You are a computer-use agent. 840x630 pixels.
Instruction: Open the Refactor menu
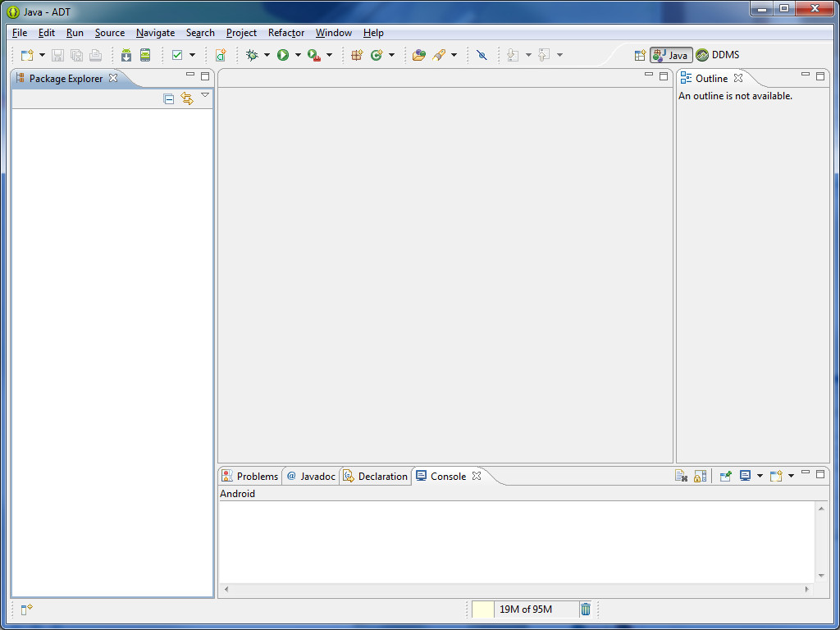pos(286,33)
